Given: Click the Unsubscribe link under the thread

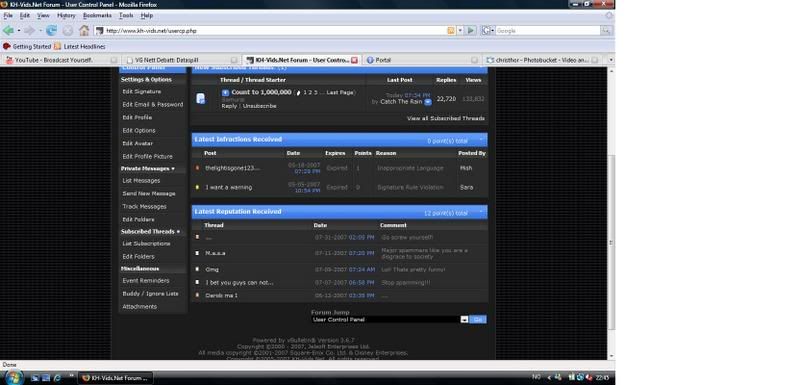Looking at the screenshot, I should pyautogui.click(x=259, y=106).
